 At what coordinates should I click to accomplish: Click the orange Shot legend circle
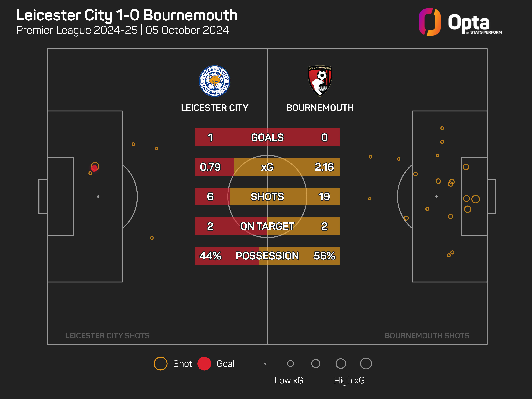pyautogui.click(x=160, y=363)
